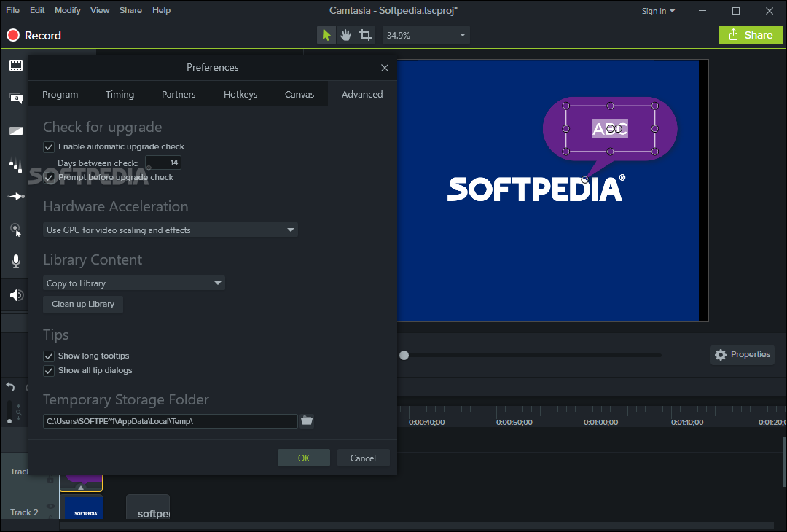Open the Properties panel
The image size is (787, 532).
click(x=743, y=354)
